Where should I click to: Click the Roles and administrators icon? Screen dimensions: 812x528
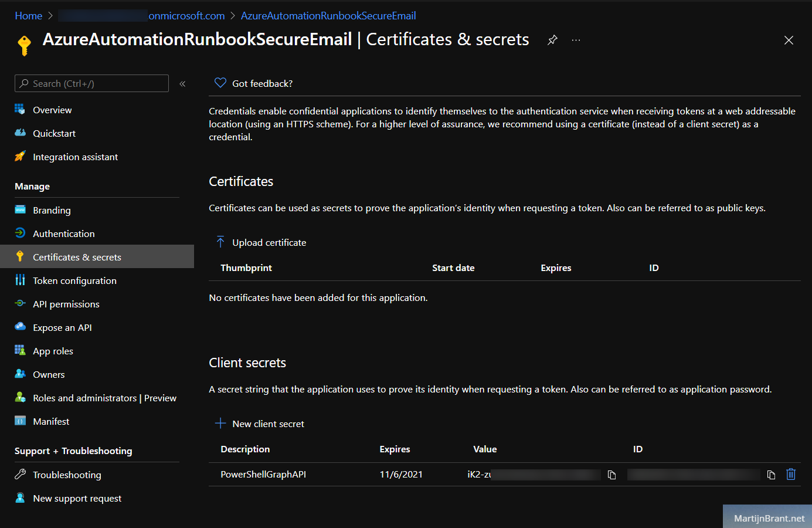pyautogui.click(x=20, y=397)
